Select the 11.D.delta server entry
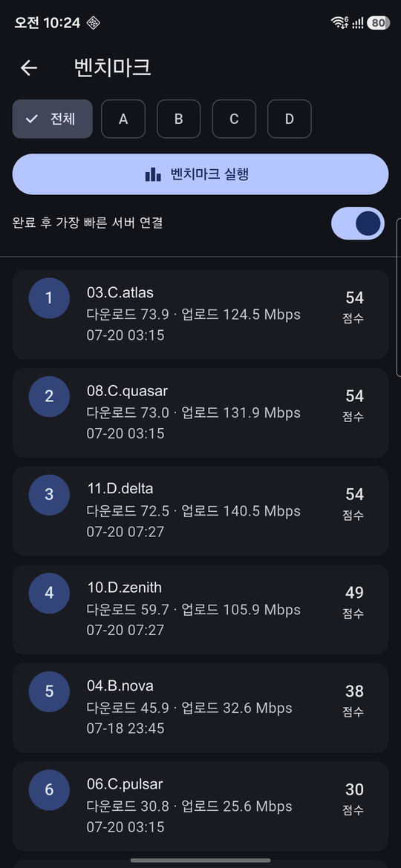 click(x=200, y=511)
